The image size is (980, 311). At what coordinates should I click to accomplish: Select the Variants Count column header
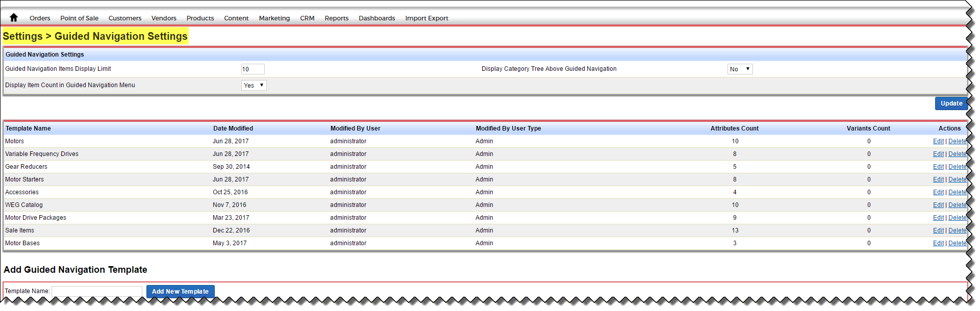[x=868, y=128]
